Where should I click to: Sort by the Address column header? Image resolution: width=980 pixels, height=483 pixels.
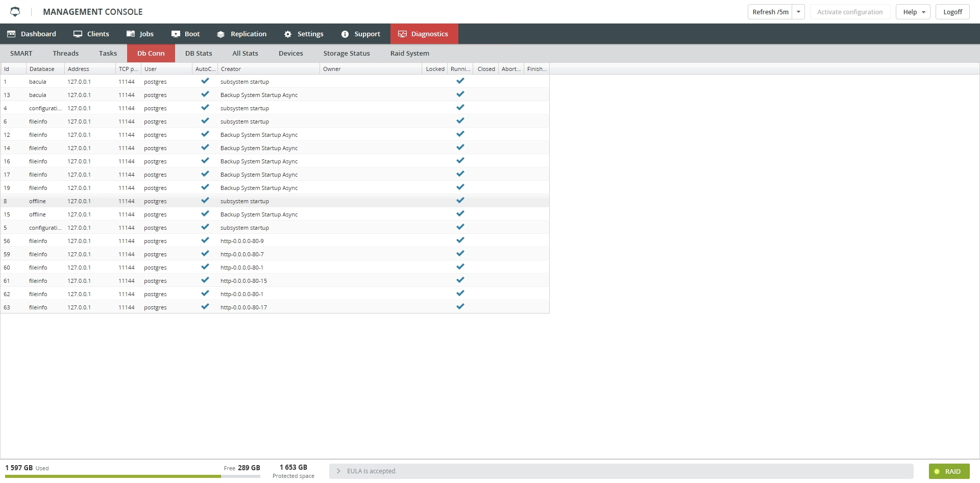click(90, 69)
